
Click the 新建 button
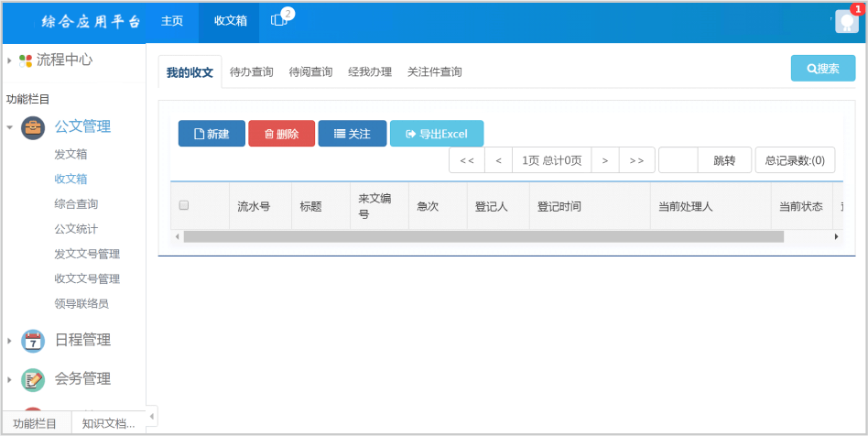(x=212, y=134)
